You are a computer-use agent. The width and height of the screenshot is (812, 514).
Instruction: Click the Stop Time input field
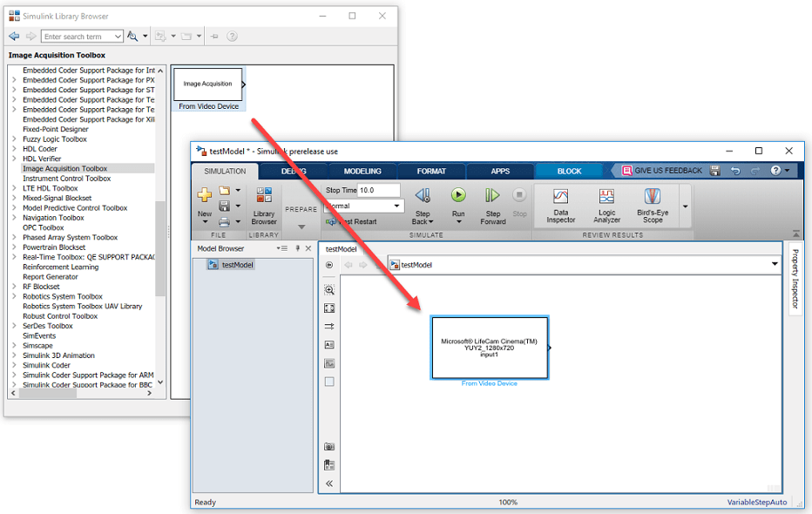(378, 190)
